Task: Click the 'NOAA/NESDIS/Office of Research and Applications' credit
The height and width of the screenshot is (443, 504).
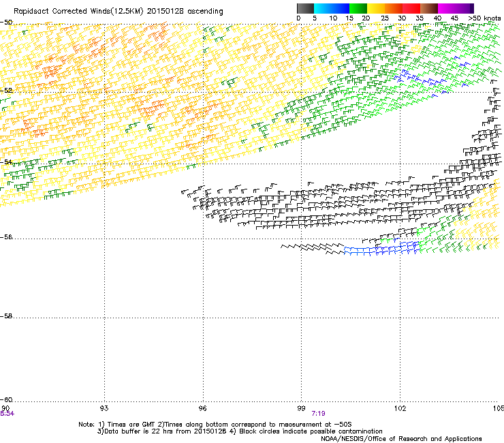Action: click(401, 439)
